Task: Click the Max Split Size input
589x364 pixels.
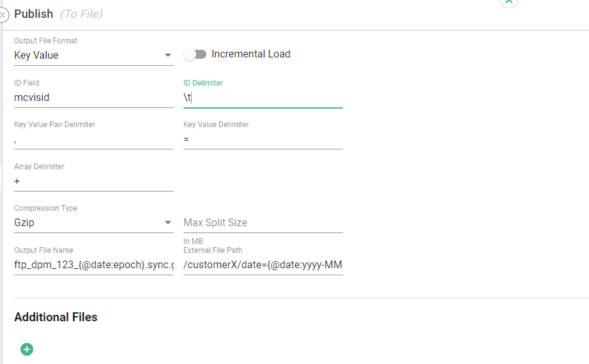Action: 263,223
